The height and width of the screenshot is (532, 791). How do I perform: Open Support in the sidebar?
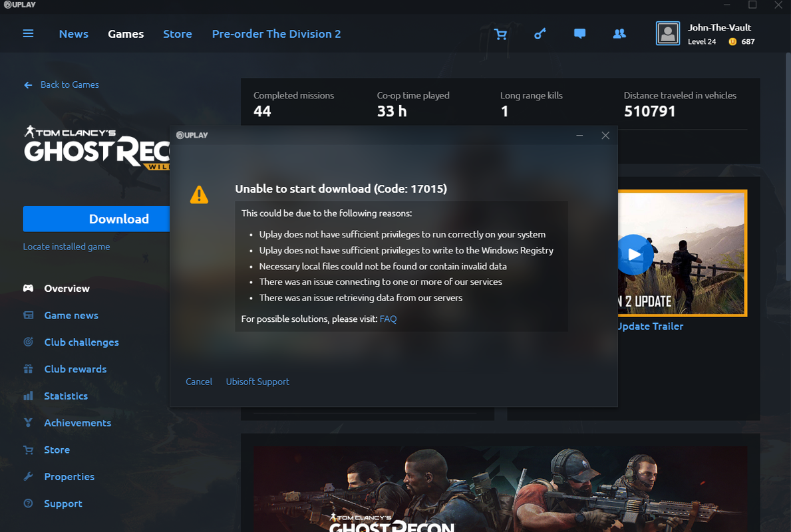coord(63,503)
